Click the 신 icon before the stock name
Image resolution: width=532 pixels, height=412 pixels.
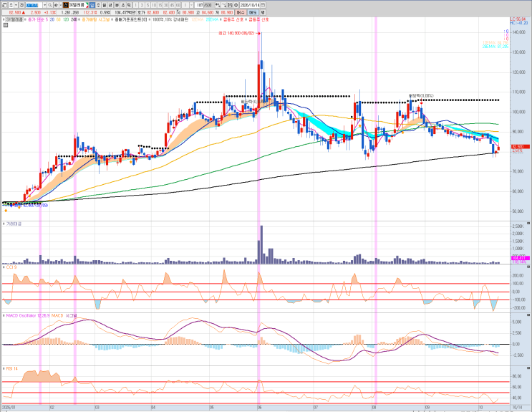point(65,5)
